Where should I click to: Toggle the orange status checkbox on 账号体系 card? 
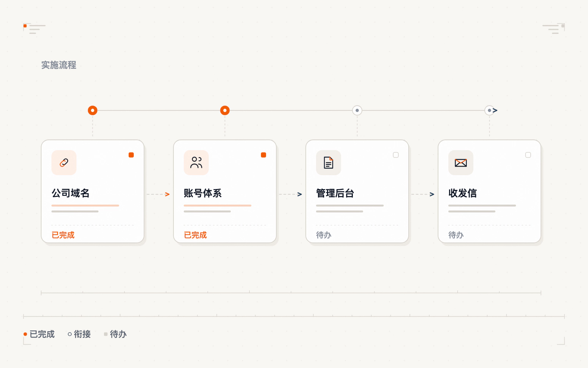pos(263,155)
